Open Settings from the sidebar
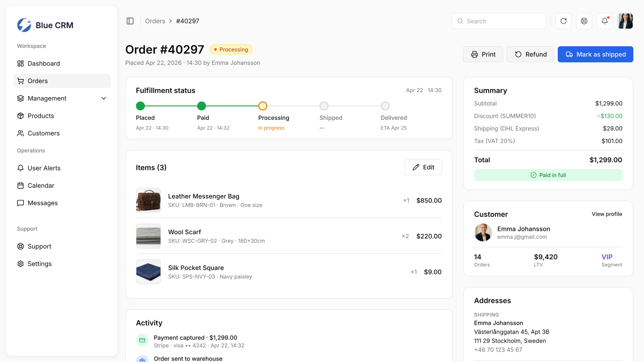This screenshot has width=644, height=362. click(62, 264)
